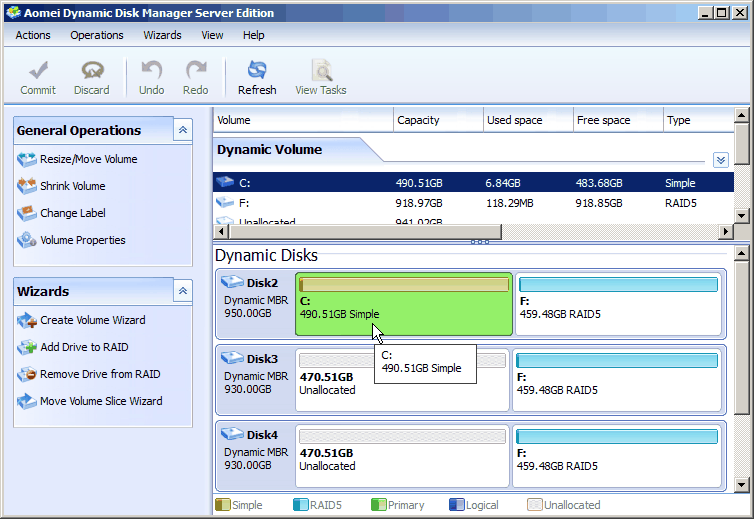The width and height of the screenshot is (754, 519).
Task: Click the Aomei application icon in the title bar
Action: [13, 13]
